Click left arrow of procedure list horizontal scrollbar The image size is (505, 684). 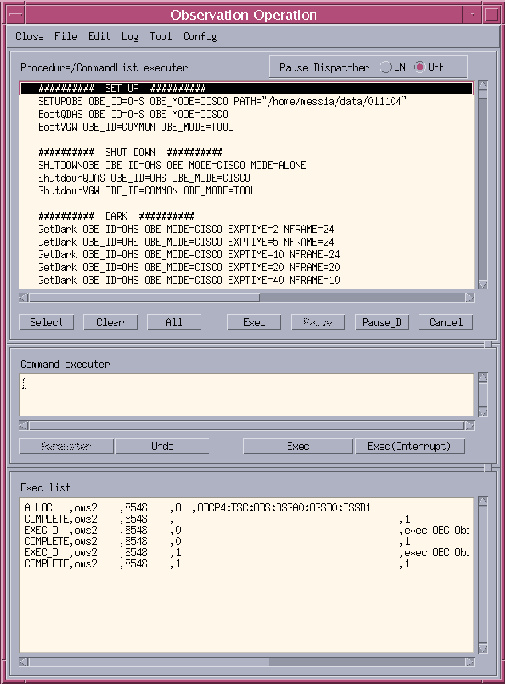coord(24,298)
